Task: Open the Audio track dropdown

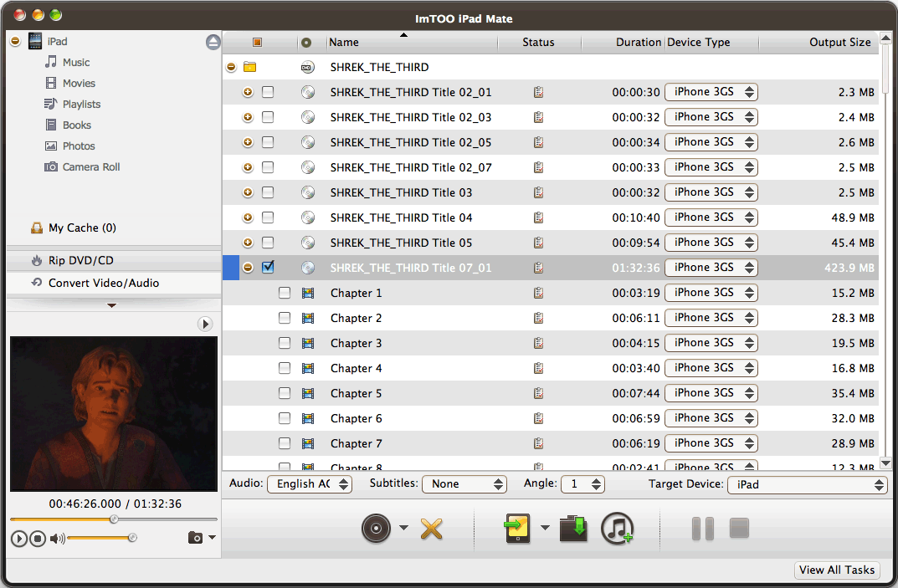Action: (310, 484)
